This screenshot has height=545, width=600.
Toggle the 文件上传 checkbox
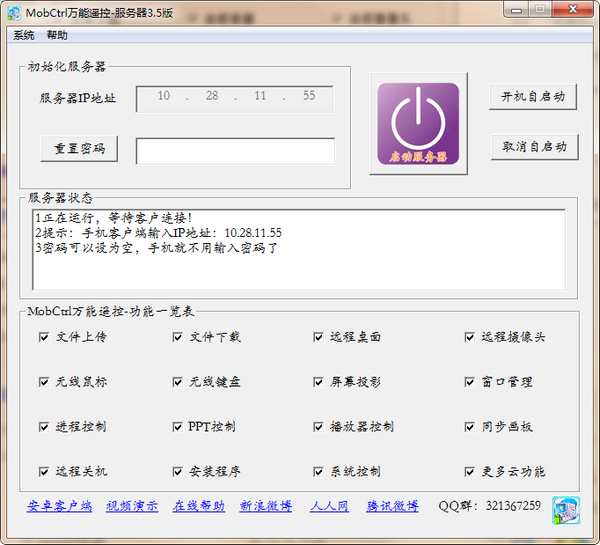tap(44, 337)
